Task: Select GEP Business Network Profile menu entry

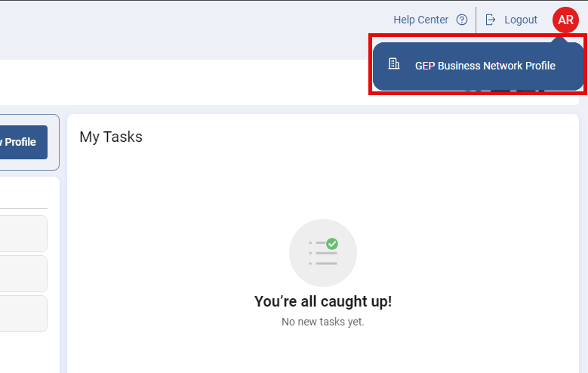Action: 485,66
